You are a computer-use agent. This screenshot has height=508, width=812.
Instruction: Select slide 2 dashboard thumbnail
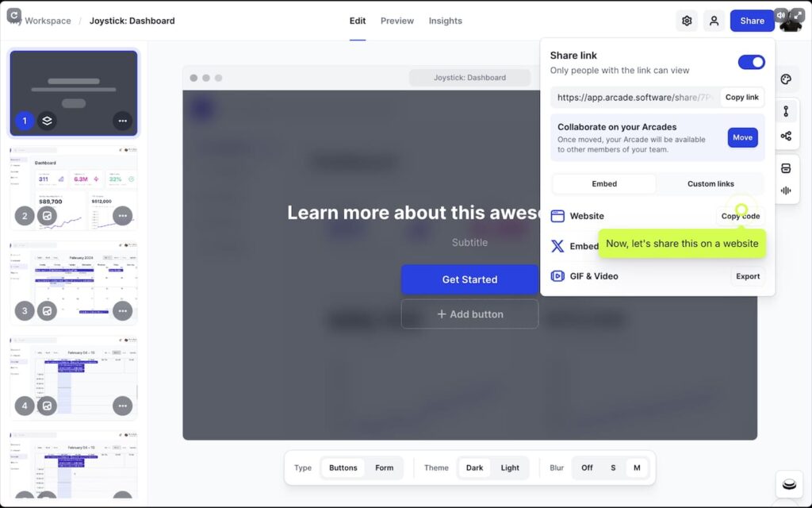click(74, 187)
